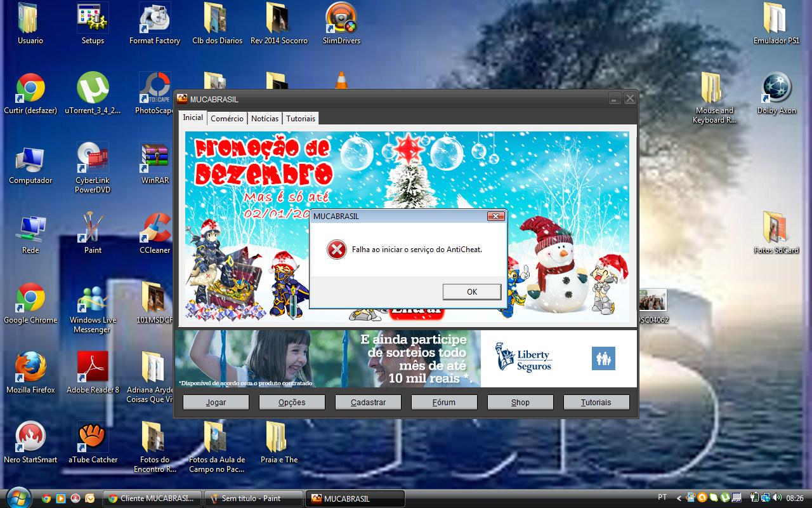Click the Cadastrar button
This screenshot has height=508, width=812.
368,402
